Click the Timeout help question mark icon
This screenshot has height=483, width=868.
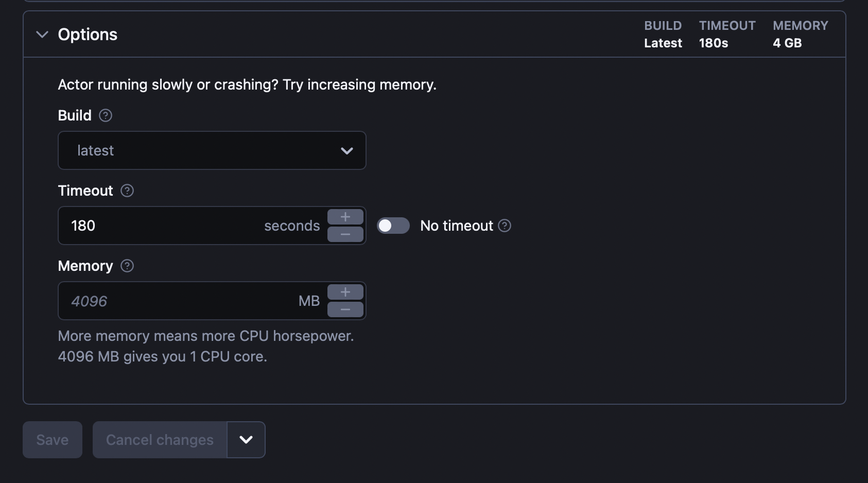(x=127, y=191)
